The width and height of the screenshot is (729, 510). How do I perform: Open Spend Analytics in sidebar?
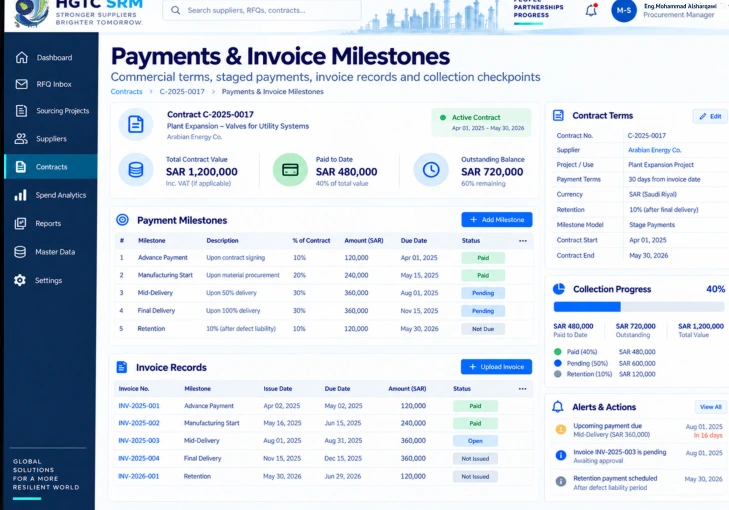coord(51,195)
